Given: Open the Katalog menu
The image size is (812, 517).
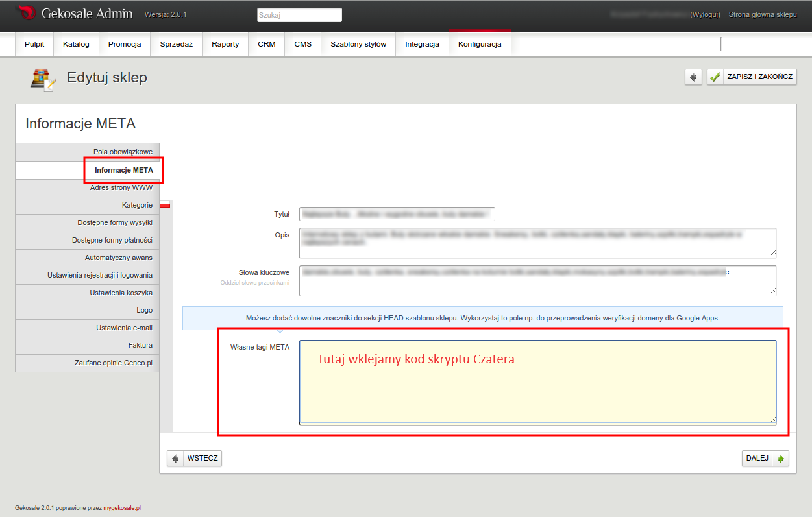Looking at the screenshot, I should point(76,45).
